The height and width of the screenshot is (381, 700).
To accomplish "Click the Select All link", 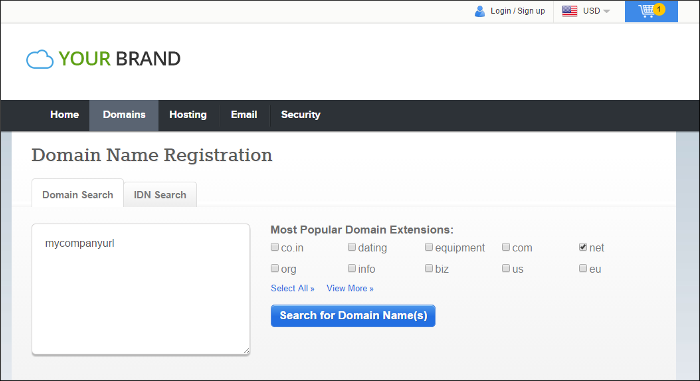I will click(292, 289).
